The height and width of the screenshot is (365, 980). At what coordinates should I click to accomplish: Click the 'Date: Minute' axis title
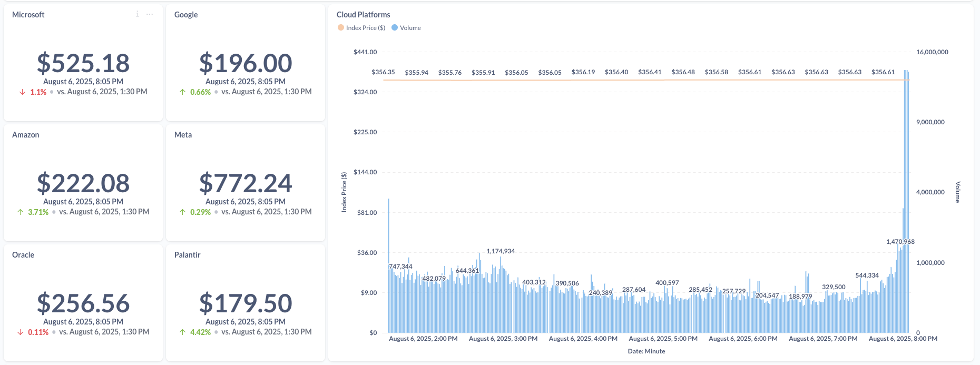[646, 351]
